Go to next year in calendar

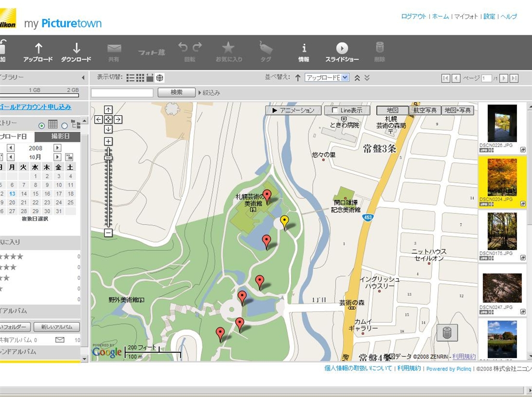(x=57, y=148)
